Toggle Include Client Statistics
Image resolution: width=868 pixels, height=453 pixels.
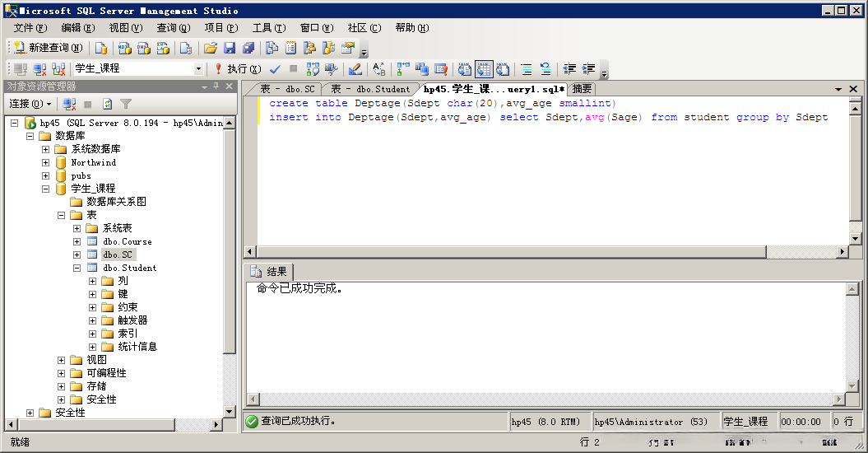tap(422, 69)
